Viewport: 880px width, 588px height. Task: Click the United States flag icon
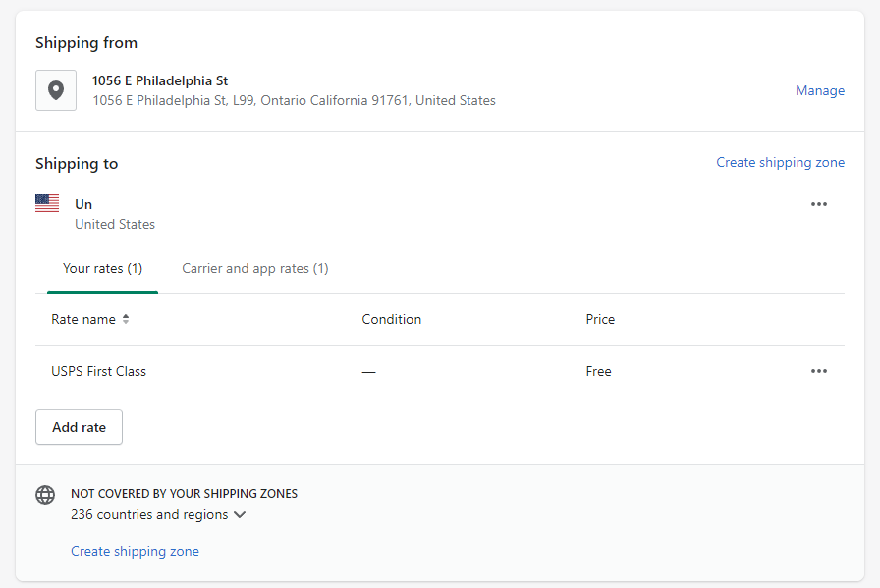coord(47,203)
